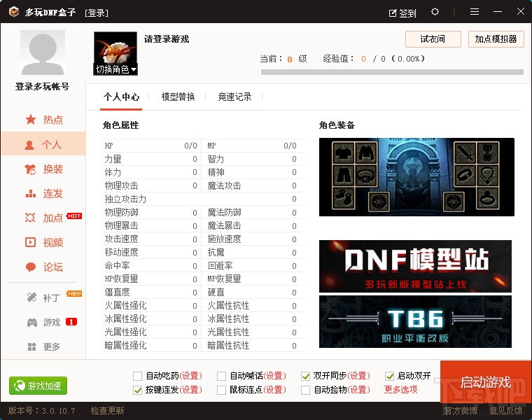This screenshot has width=532, height=420.
Task: Open the hamburger menu in title bar
Action: pos(475,12)
